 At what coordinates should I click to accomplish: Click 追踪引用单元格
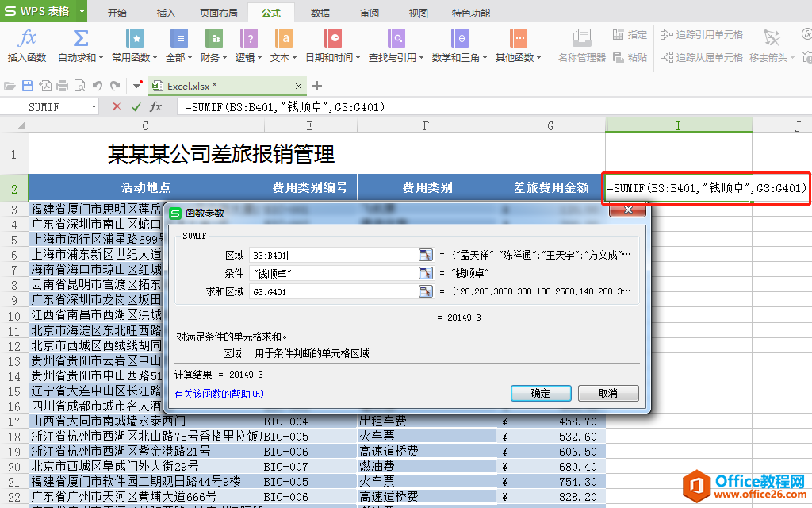pos(702,35)
